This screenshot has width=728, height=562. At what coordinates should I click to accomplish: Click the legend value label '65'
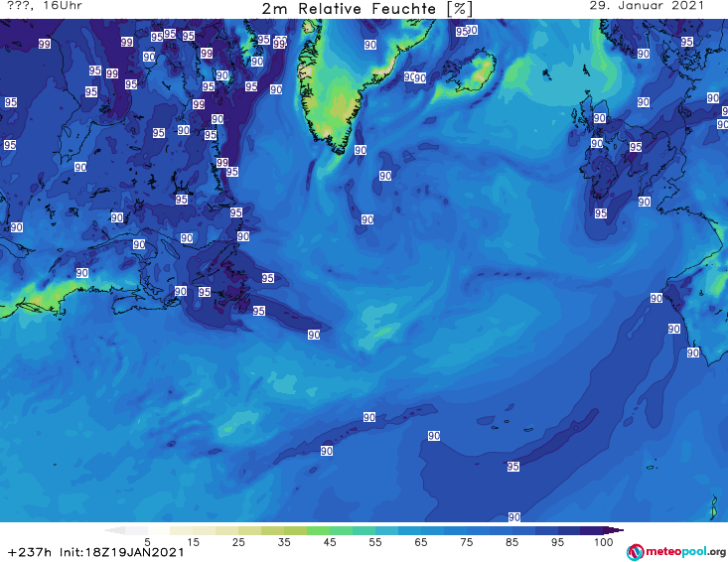[421, 542]
